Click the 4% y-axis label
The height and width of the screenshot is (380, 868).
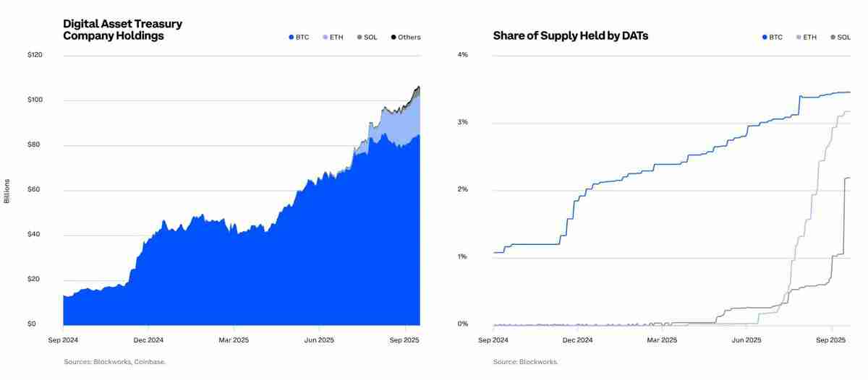(463, 55)
